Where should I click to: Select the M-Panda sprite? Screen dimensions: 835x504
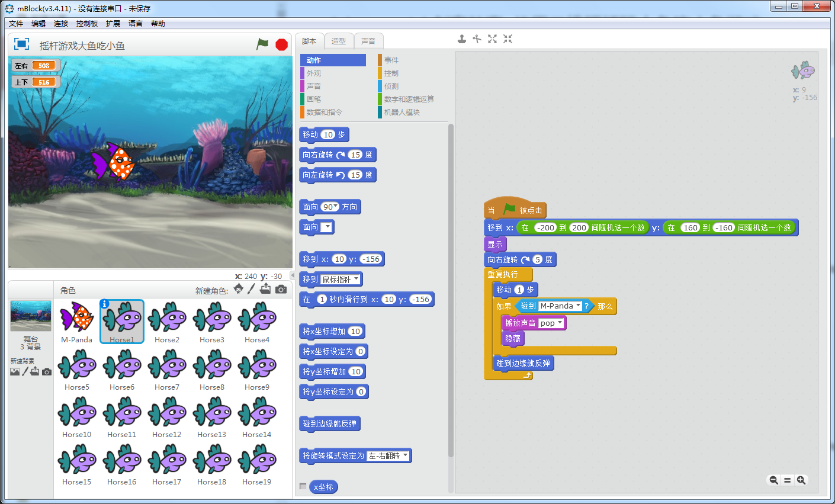pos(77,322)
